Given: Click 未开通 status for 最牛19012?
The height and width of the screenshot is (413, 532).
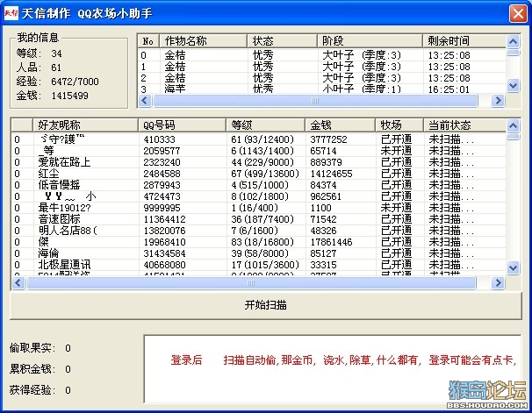Looking at the screenshot, I should (396, 208).
